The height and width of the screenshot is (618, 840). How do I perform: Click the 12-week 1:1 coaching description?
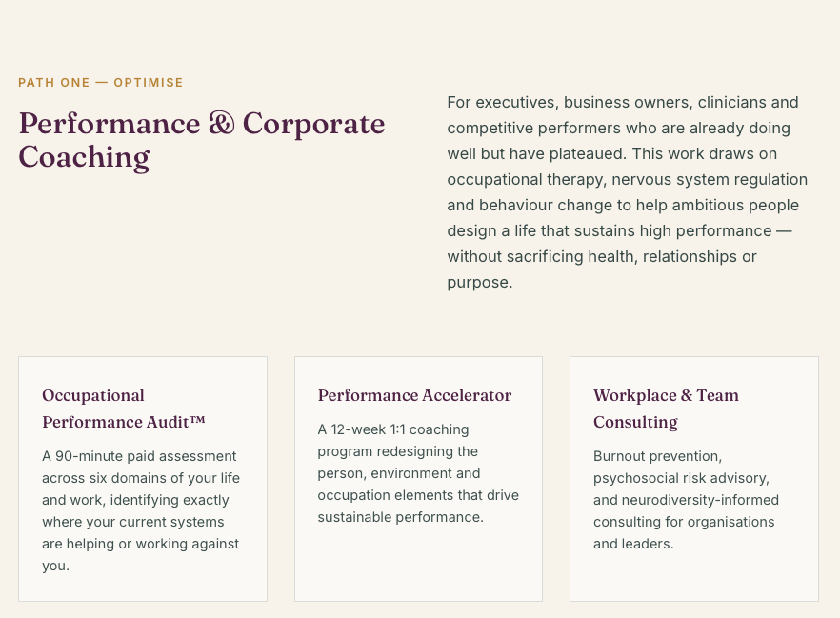(x=418, y=473)
